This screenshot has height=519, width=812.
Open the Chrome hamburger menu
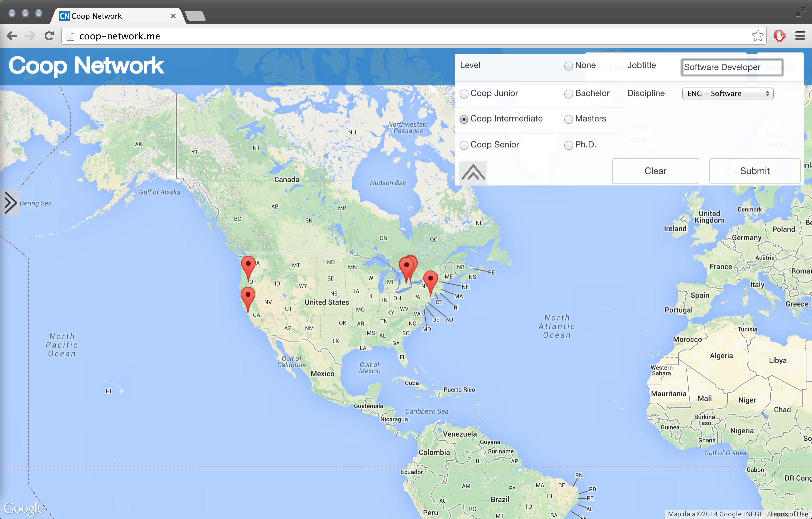[800, 36]
